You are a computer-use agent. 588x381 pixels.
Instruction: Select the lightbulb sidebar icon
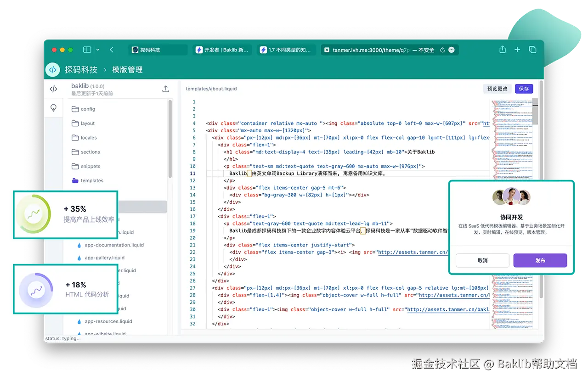(53, 108)
